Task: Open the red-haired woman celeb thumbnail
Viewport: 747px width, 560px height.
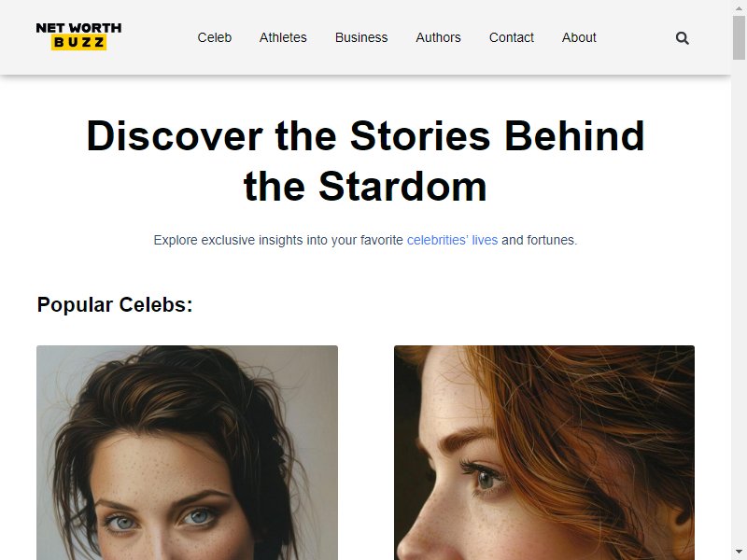Action: [544, 453]
